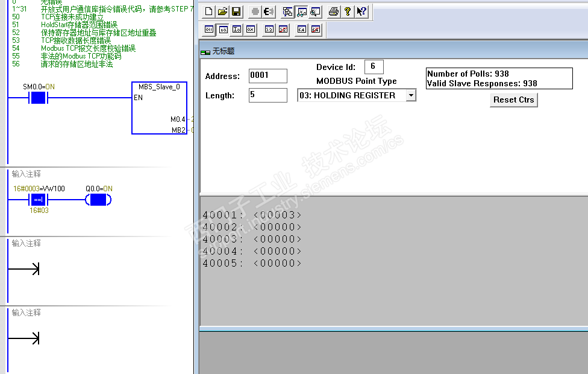Select register 40002 value row
The width and height of the screenshot is (588, 374).
[252, 227]
